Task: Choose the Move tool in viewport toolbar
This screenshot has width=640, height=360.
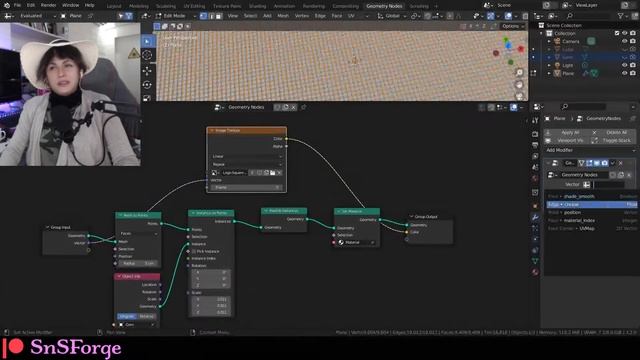Action: 147,70
